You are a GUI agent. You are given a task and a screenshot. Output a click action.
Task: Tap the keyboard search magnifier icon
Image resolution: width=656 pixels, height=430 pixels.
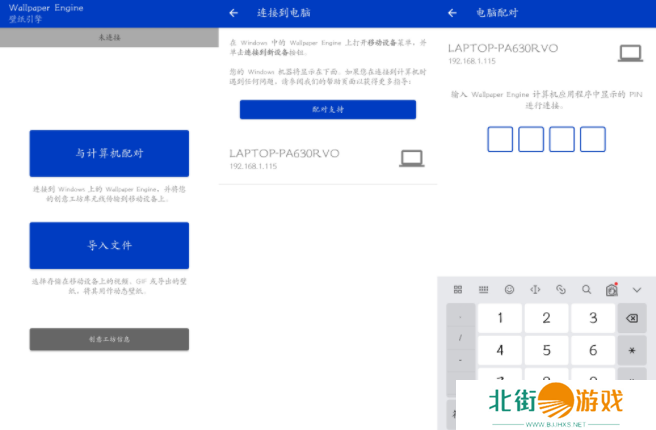tap(586, 289)
